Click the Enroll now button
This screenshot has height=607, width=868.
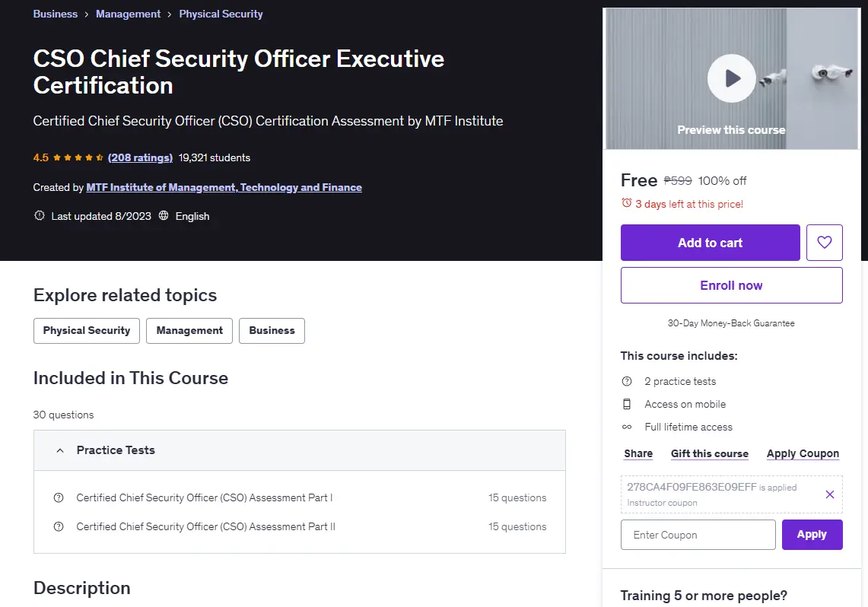pos(731,285)
